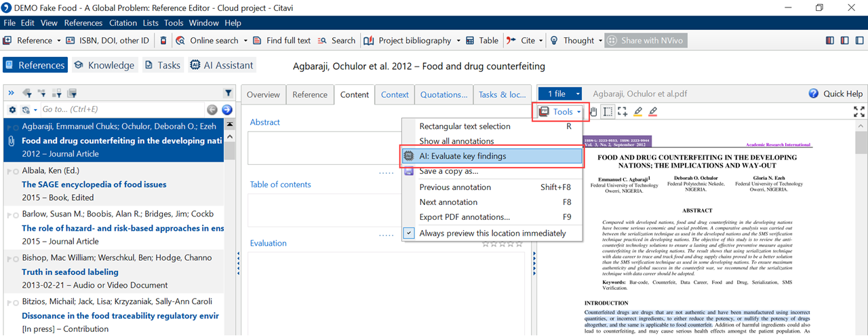Toggle Always preview this location immediately

408,233
